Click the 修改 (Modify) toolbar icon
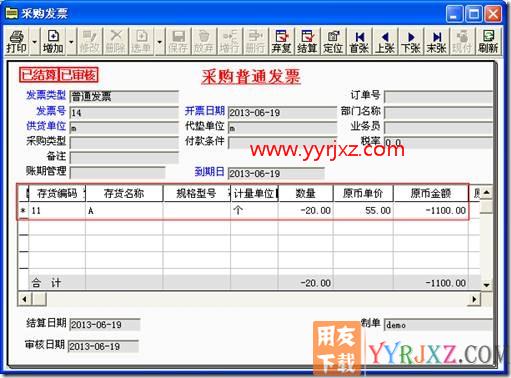This screenshot has width=511, height=378. [90, 42]
